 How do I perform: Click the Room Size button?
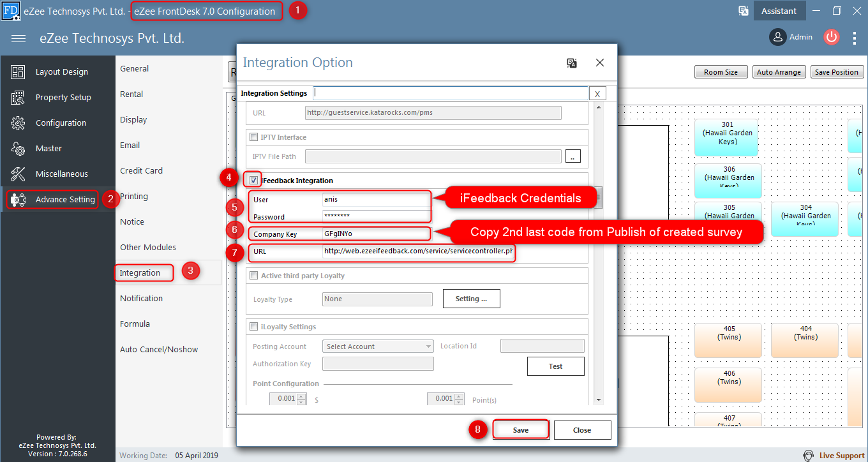click(721, 72)
